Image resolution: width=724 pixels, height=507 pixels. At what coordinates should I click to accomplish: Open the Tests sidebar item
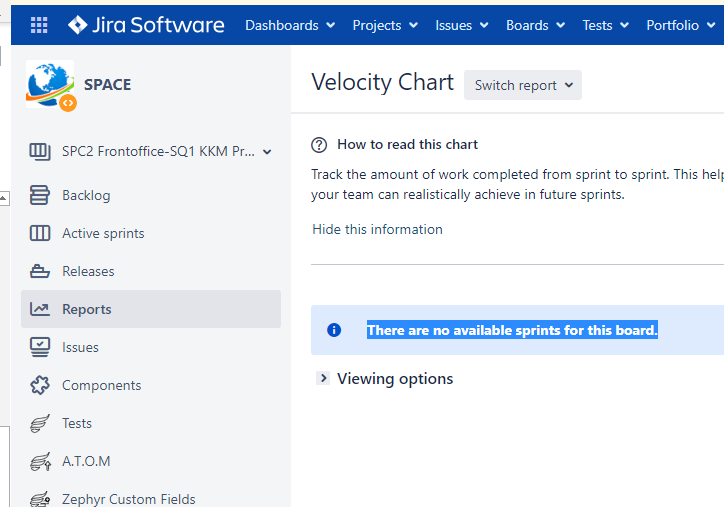coord(77,423)
